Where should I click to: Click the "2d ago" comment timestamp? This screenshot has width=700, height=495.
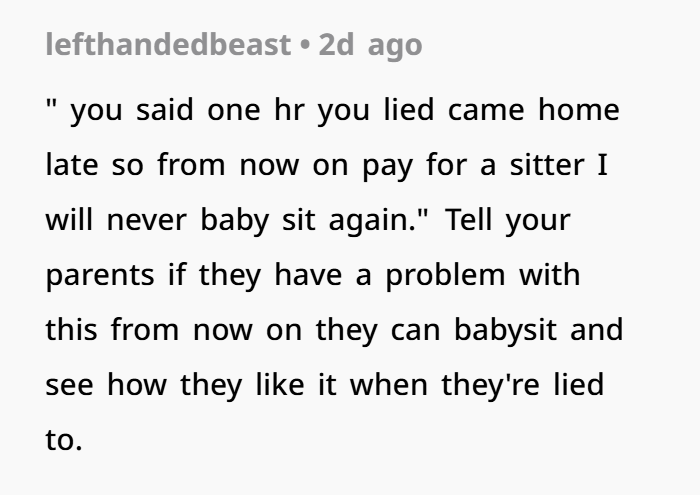[370, 45]
